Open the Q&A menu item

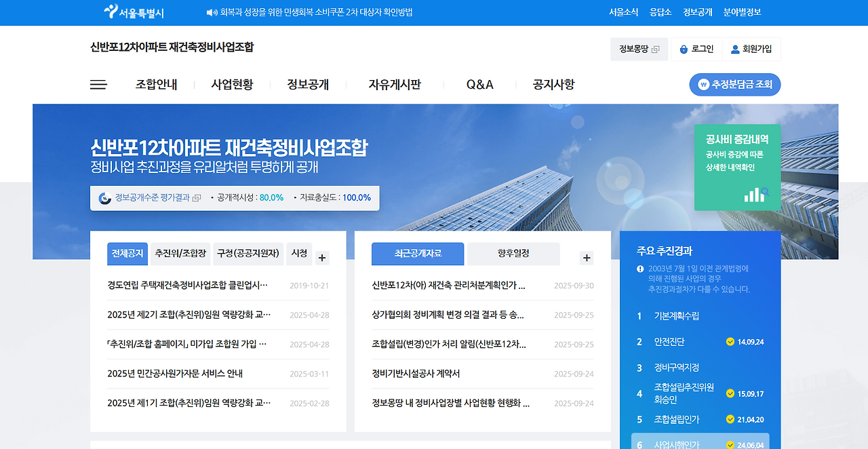479,84
